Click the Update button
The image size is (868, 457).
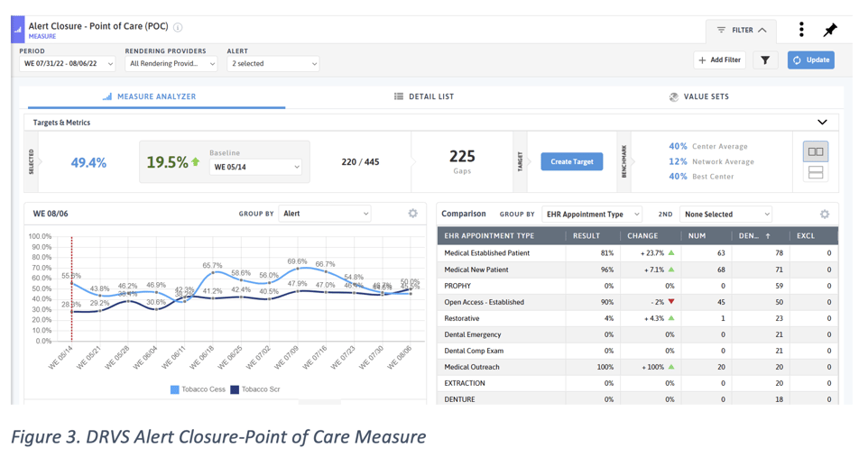[811, 59]
